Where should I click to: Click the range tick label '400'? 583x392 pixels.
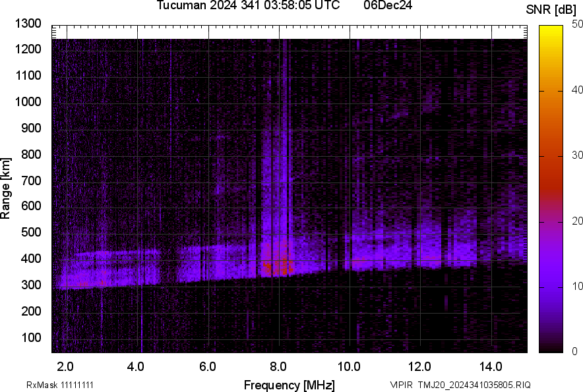point(31,259)
